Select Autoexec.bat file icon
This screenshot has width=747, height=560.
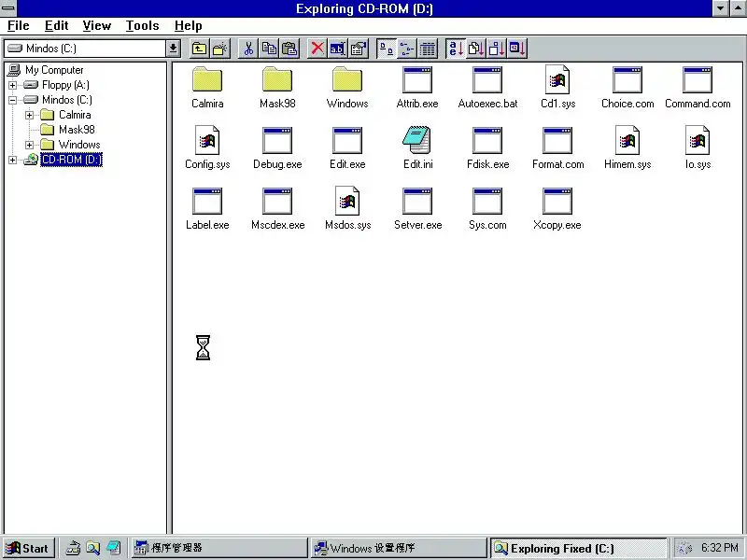487,88
